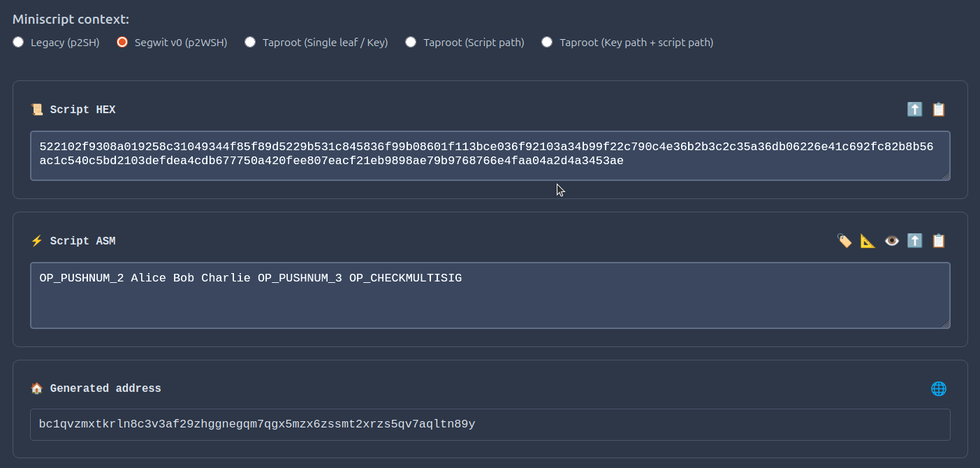This screenshot has width=980, height=468.
Task: Click the triangle ruler icon in Script ASM
Action: click(868, 241)
